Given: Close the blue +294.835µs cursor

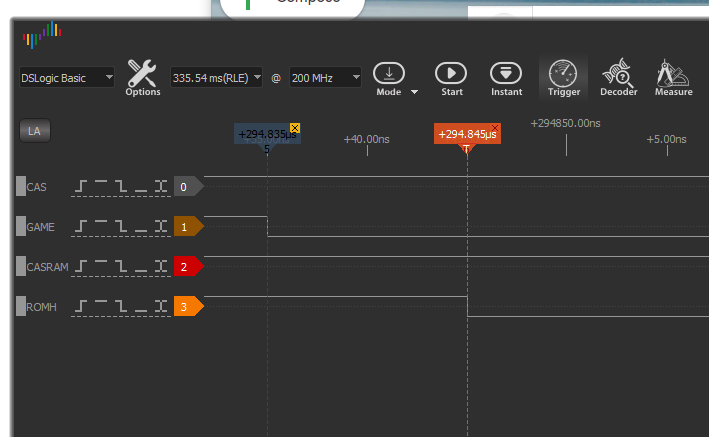Looking at the screenshot, I should click(295, 128).
